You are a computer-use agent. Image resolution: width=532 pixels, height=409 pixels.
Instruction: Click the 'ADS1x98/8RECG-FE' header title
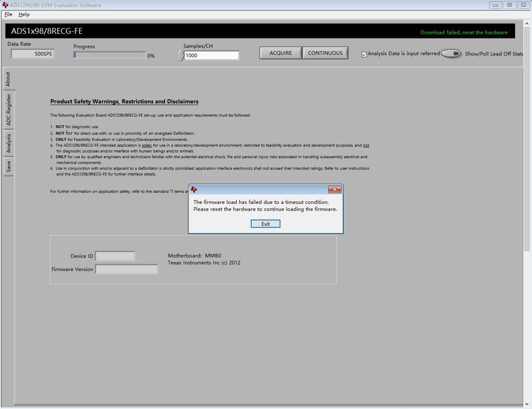(x=47, y=31)
